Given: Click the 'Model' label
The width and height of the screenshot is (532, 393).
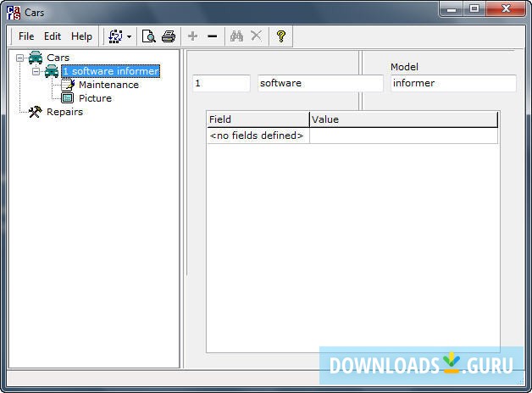Looking at the screenshot, I should click(404, 67).
